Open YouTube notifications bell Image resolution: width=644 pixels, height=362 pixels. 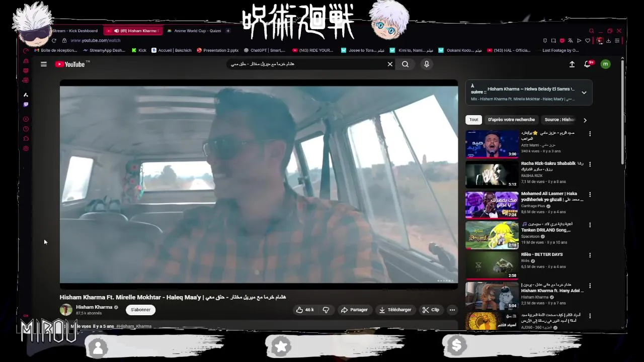587,64
